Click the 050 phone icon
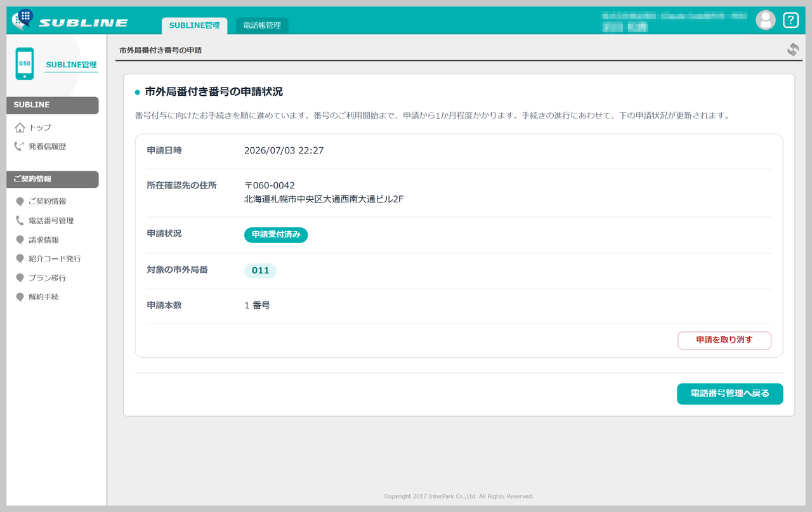The width and height of the screenshot is (812, 512). click(25, 63)
